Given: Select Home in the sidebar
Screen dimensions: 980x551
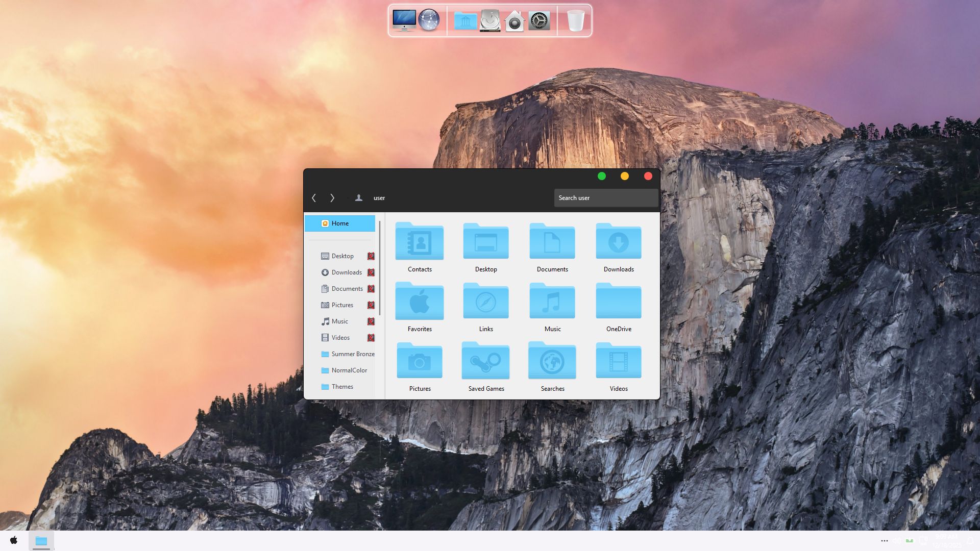Looking at the screenshot, I should coord(340,223).
